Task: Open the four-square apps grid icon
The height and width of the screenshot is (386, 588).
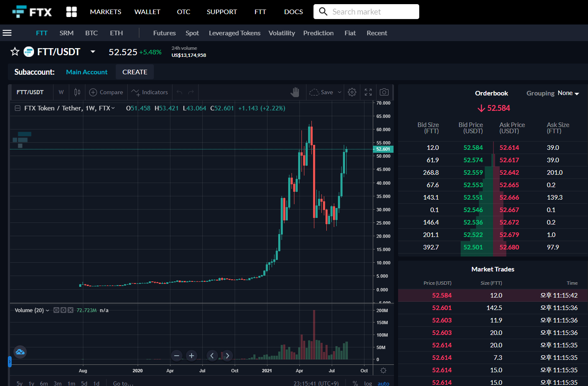Action: click(72, 12)
